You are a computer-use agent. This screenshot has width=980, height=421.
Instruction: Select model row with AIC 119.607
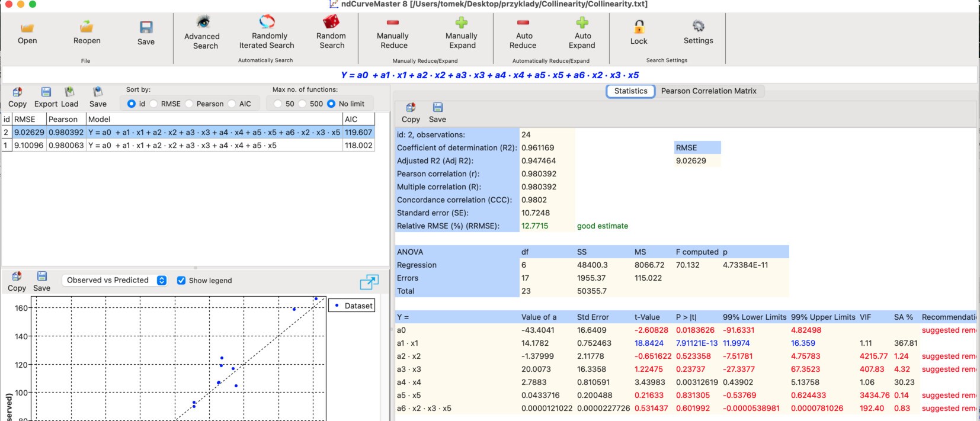pos(188,132)
